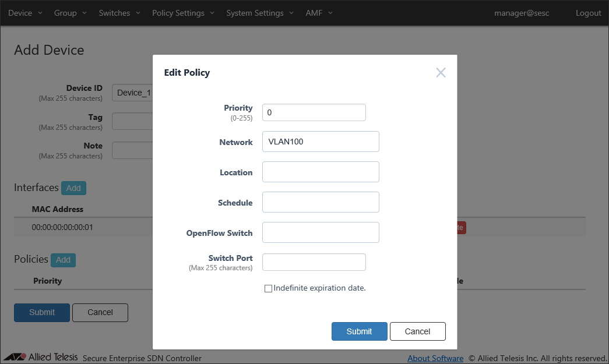Enable Indefinite expiration date checkbox
Image resolution: width=609 pixels, height=364 pixels.
point(269,288)
